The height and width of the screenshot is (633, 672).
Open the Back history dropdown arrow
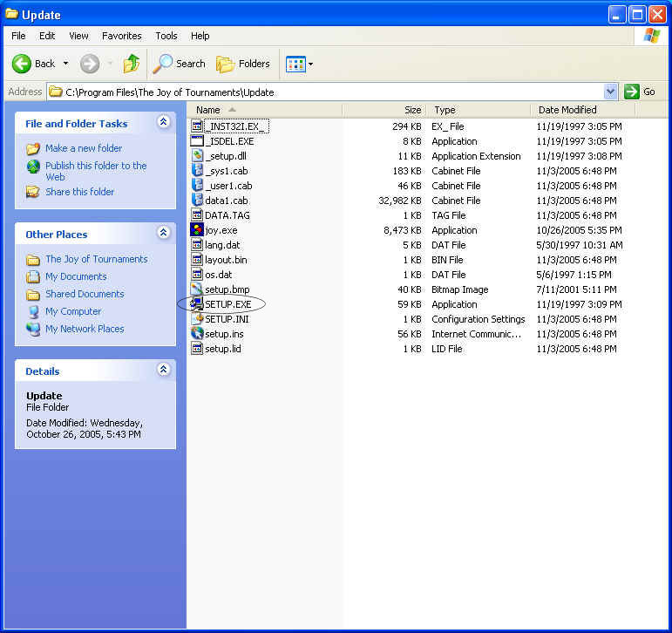coord(65,64)
